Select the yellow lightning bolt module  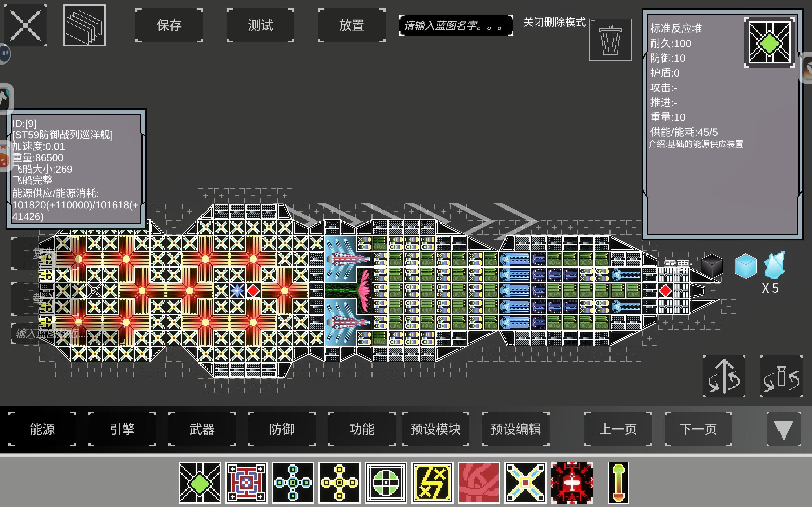433,482
